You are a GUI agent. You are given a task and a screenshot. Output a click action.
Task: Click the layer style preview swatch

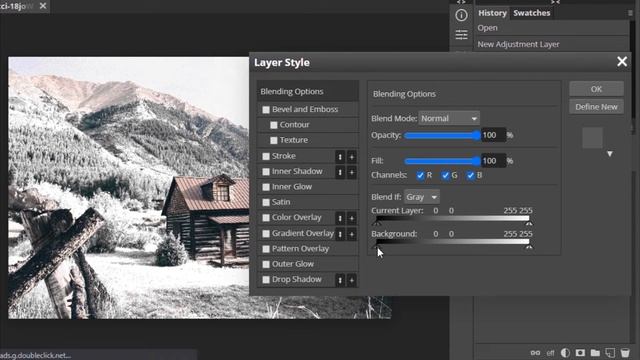[592, 138]
